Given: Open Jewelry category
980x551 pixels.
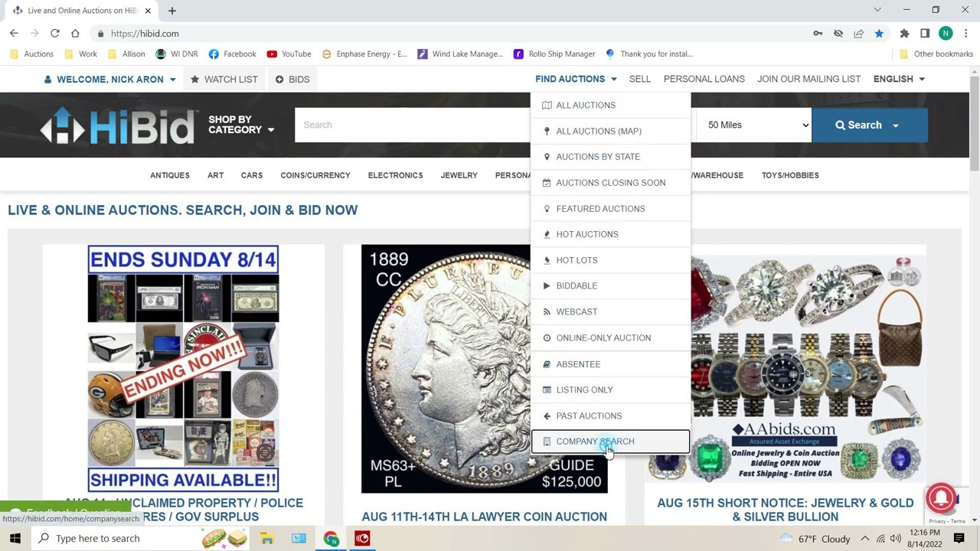Looking at the screenshot, I should click(459, 175).
